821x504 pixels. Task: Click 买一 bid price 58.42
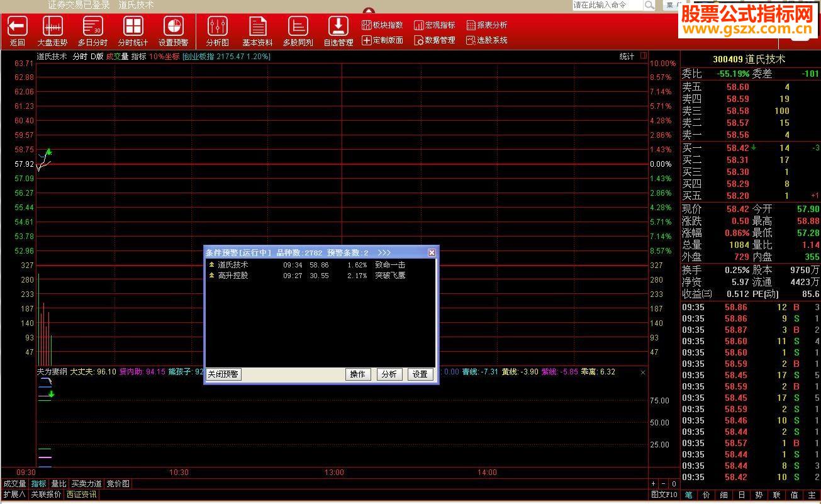738,148
